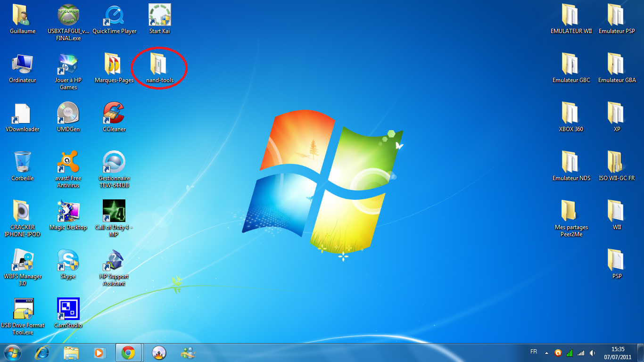Viewport: 644px width, 362px height.
Task: Select the UMDGen shortcut
Action: 68,117
